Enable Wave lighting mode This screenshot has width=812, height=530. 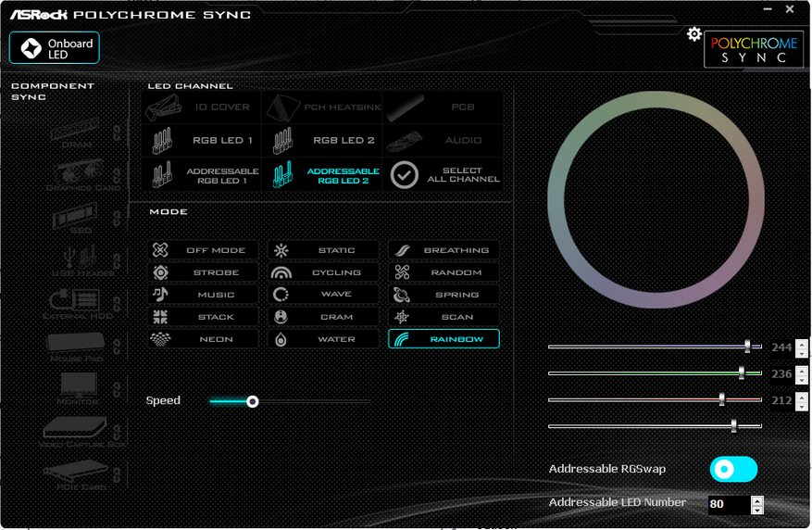(323, 295)
